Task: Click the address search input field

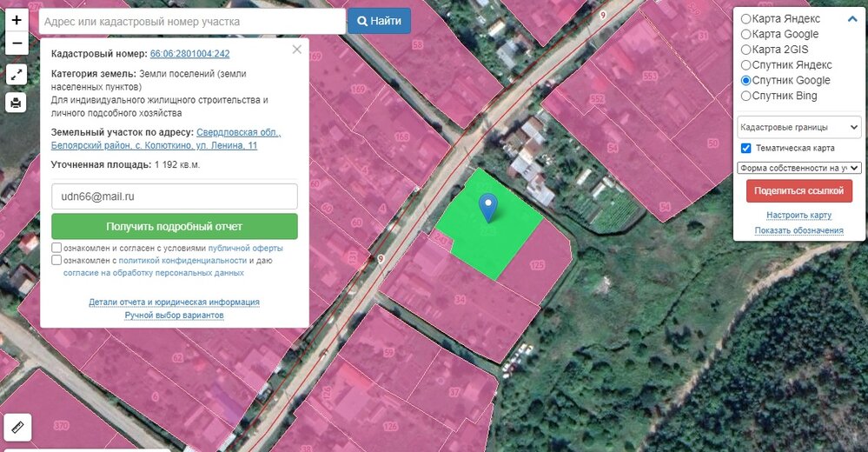Action: pyautogui.click(x=192, y=22)
